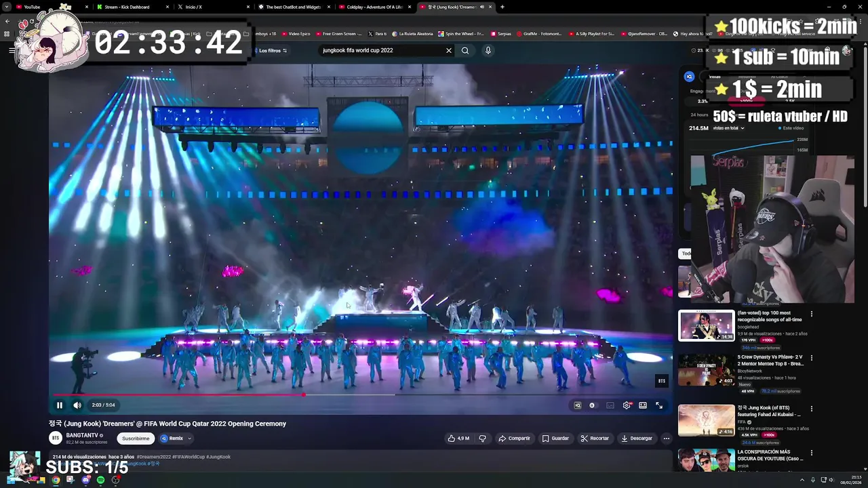868x488 pixels.
Task: Click the IQ icon in the player controls
Action: (577, 405)
